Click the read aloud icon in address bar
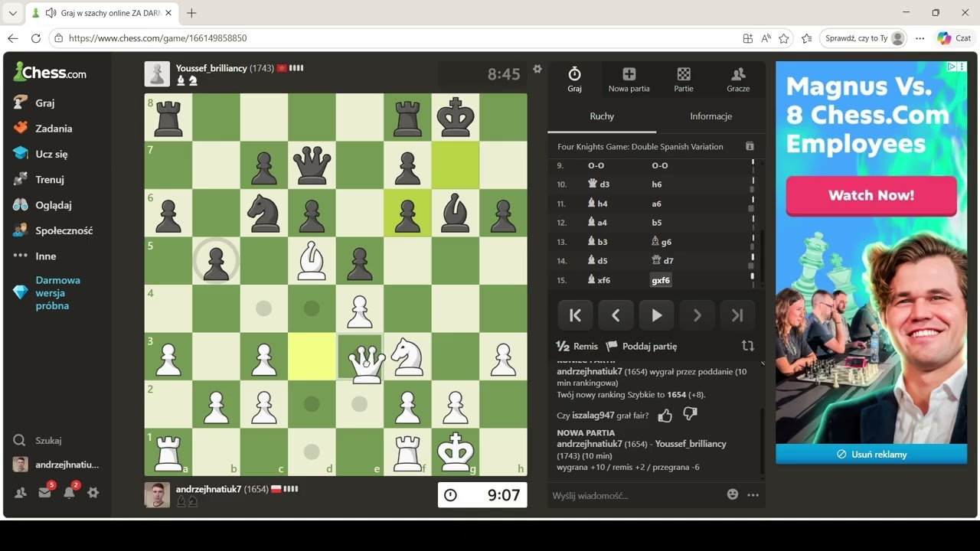 point(766,38)
